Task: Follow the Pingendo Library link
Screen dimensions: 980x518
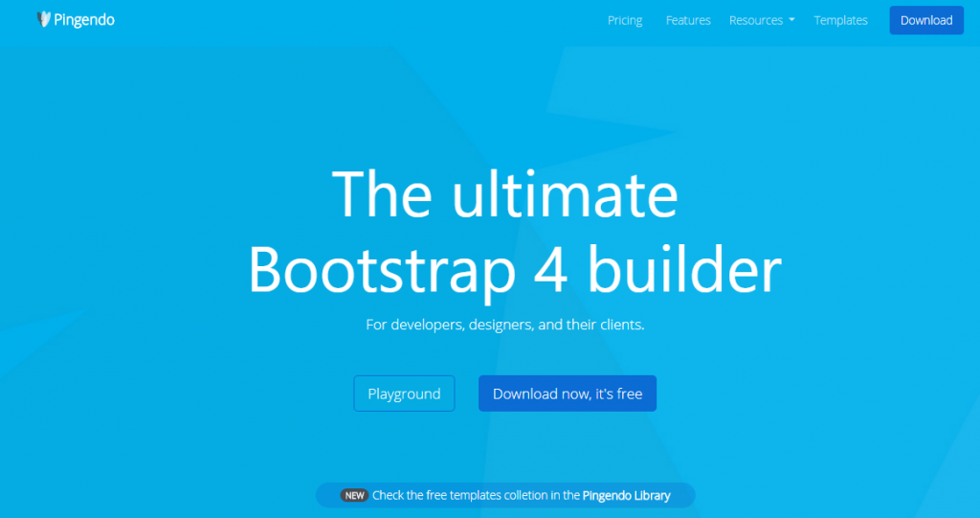Action: (627, 496)
